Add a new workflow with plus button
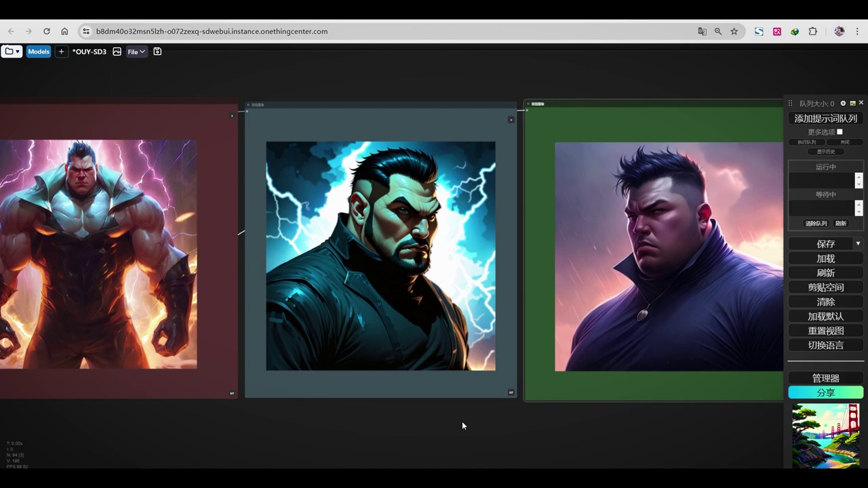Viewport: 868px width, 488px height. [61, 52]
